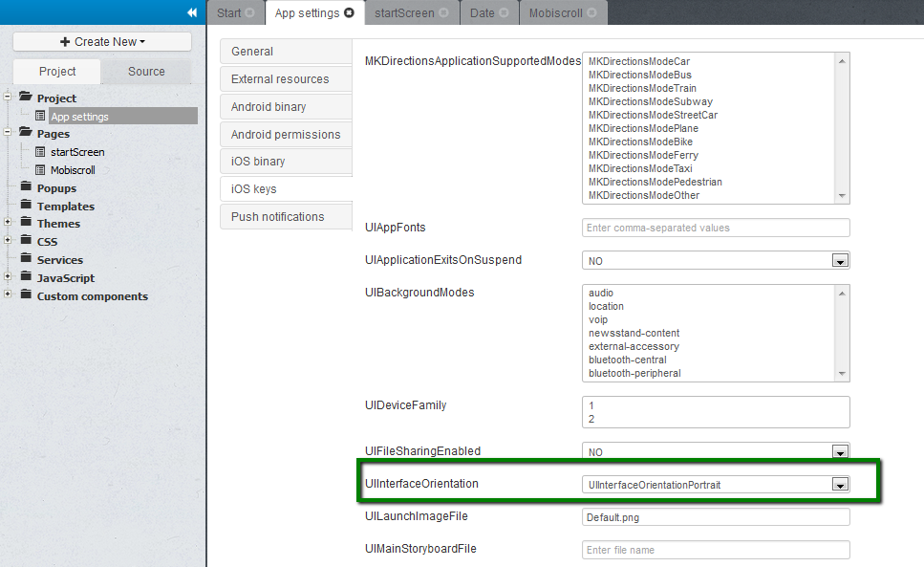The height and width of the screenshot is (567, 924).
Task: Click the Create New button
Action: tap(102, 42)
